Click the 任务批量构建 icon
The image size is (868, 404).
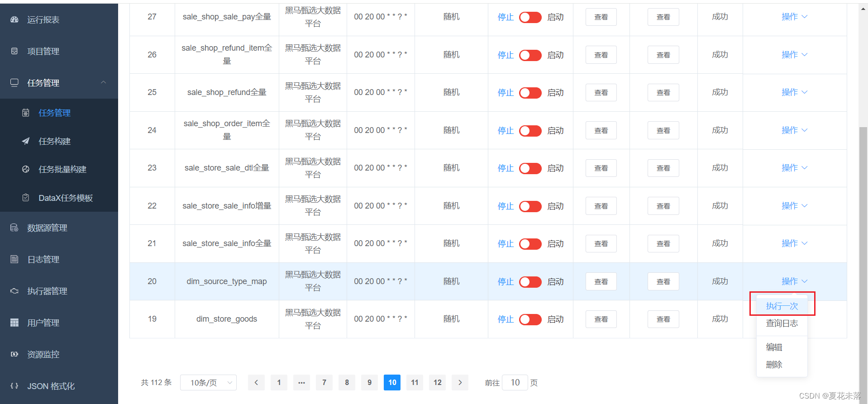[26, 169]
